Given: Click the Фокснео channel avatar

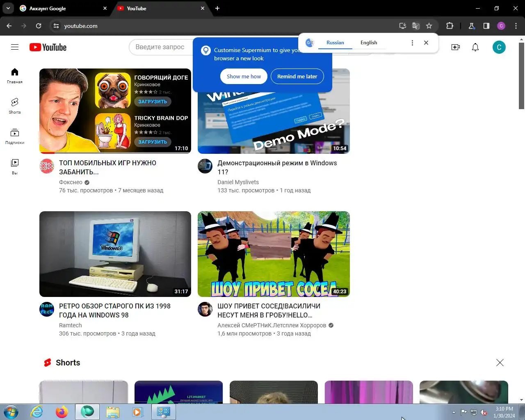Looking at the screenshot, I should [47, 166].
